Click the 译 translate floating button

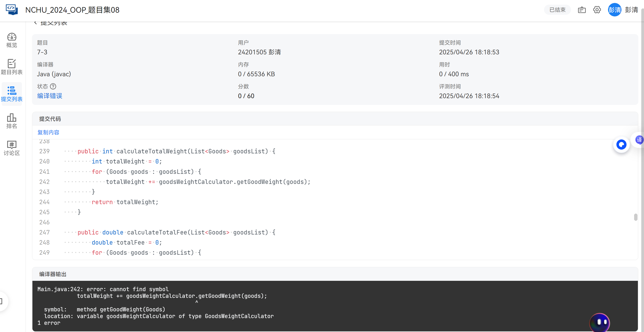[x=639, y=140]
